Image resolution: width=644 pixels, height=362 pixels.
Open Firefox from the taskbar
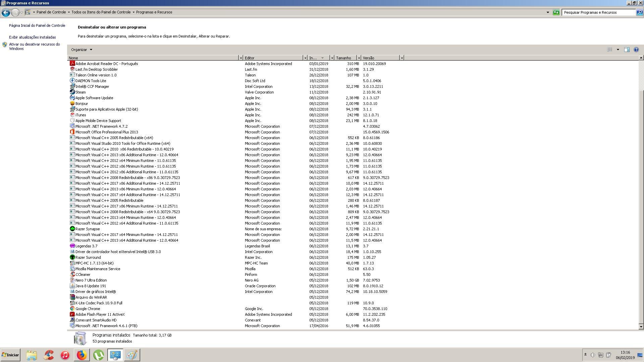[x=82, y=355]
